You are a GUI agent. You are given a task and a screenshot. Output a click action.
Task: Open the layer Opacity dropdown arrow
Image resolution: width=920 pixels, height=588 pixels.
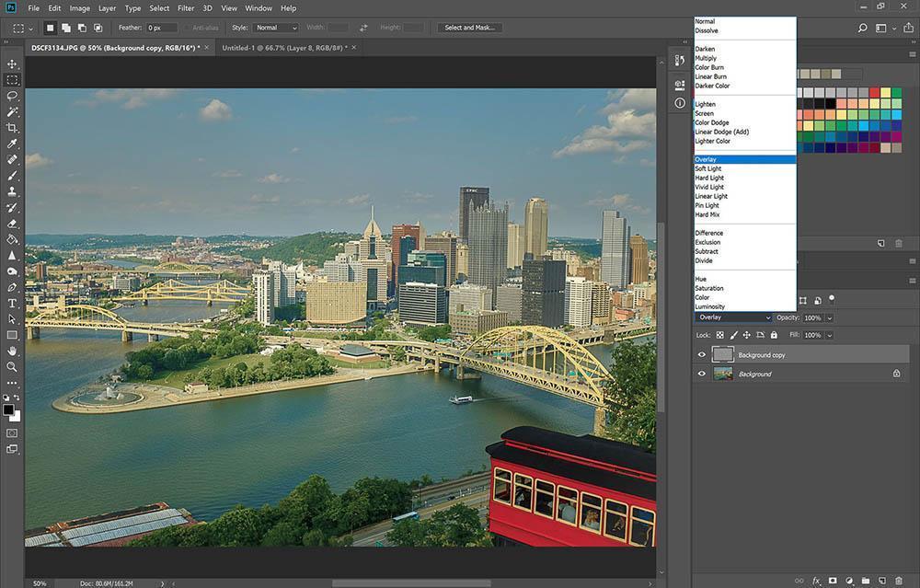point(830,317)
